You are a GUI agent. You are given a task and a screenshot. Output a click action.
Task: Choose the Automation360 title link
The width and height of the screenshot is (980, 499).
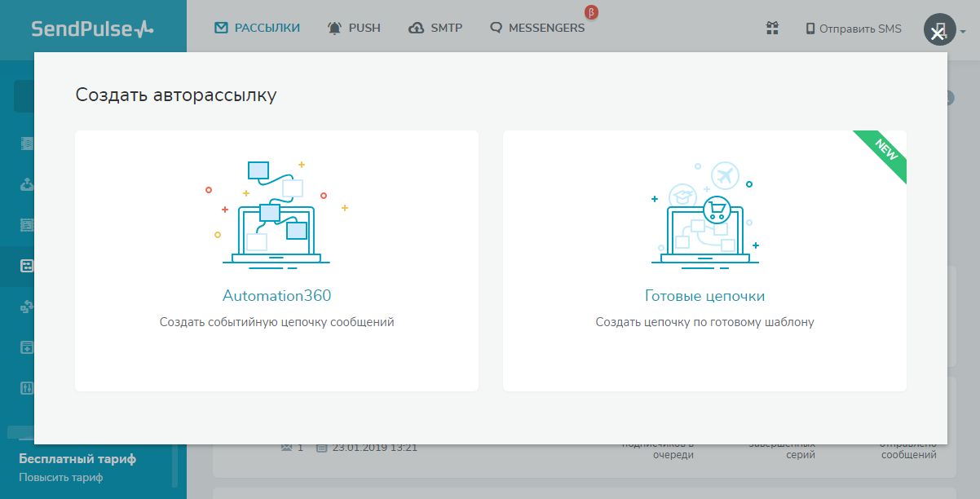pyautogui.click(x=277, y=296)
